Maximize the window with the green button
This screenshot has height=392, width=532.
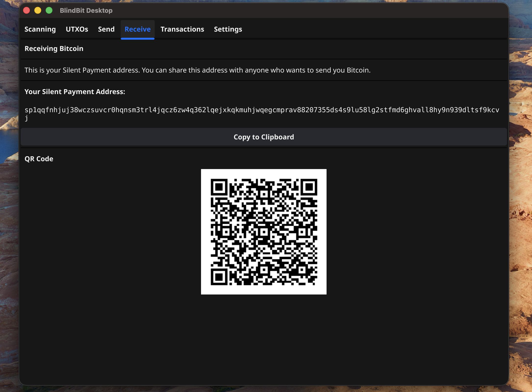(x=49, y=10)
